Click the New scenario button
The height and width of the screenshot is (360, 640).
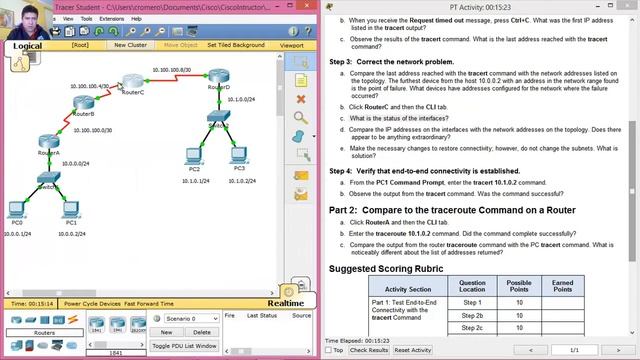(x=166, y=332)
